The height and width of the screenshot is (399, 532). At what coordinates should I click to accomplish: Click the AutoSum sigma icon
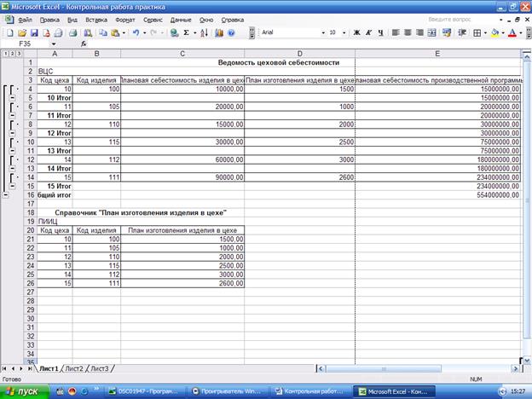tap(187, 32)
